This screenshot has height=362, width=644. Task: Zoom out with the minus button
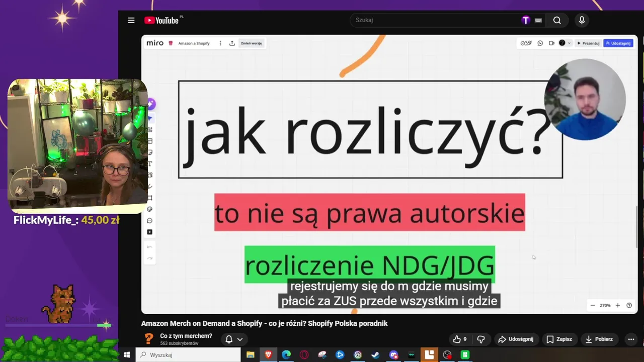593,305
